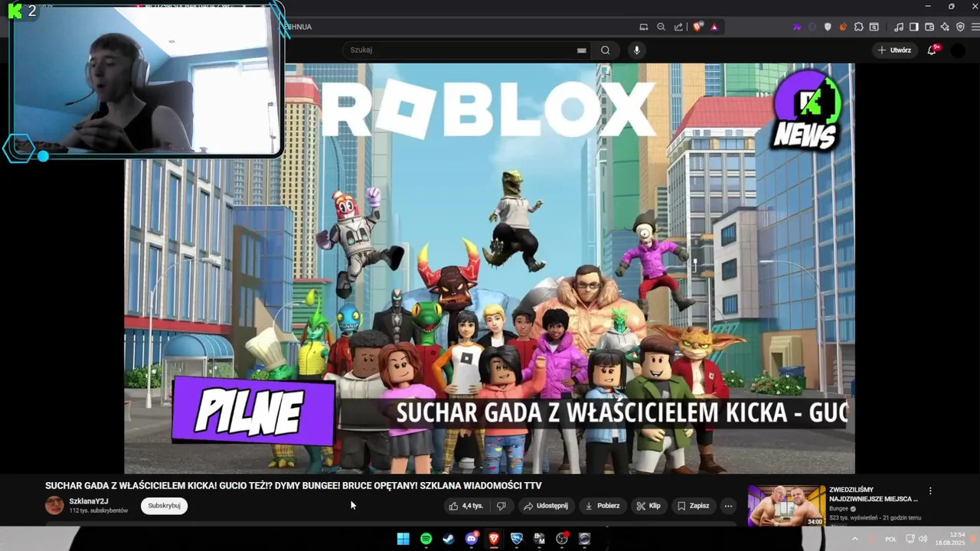Open the three-dot more actions menu

click(x=728, y=506)
